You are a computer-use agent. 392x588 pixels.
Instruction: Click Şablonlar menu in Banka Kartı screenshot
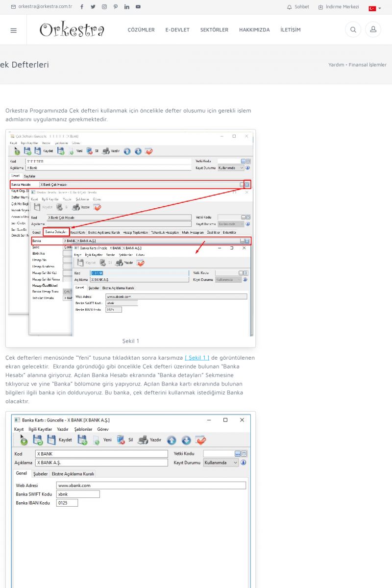[83, 429]
